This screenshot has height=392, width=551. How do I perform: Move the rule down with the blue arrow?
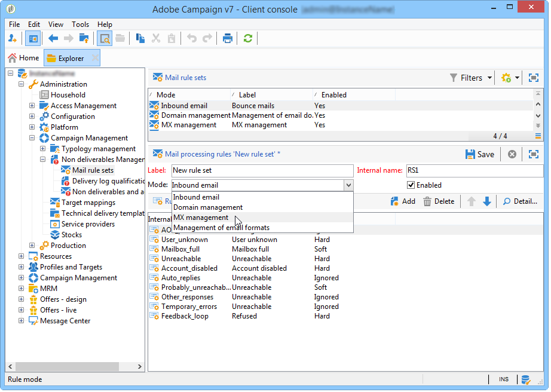[x=486, y=201]
